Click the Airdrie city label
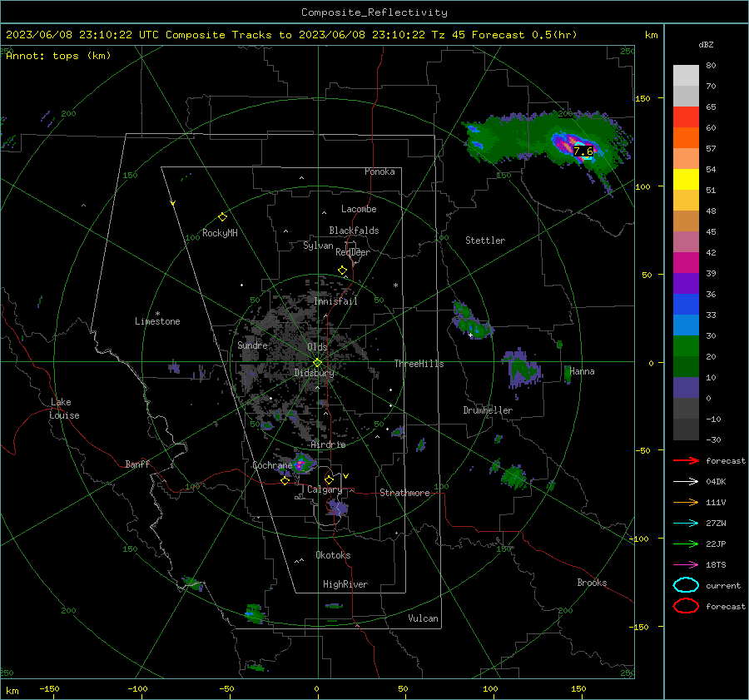The image size is (749, 700). [328, 444]
